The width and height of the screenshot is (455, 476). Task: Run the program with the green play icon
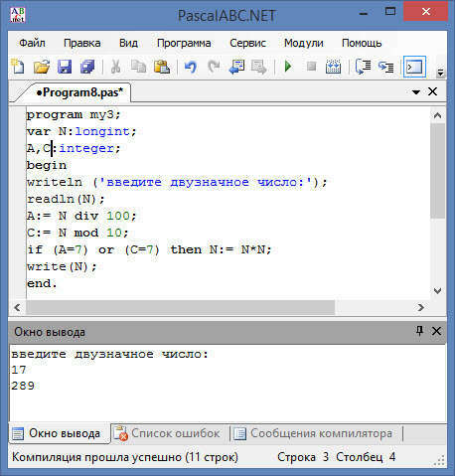coord(288,67)
